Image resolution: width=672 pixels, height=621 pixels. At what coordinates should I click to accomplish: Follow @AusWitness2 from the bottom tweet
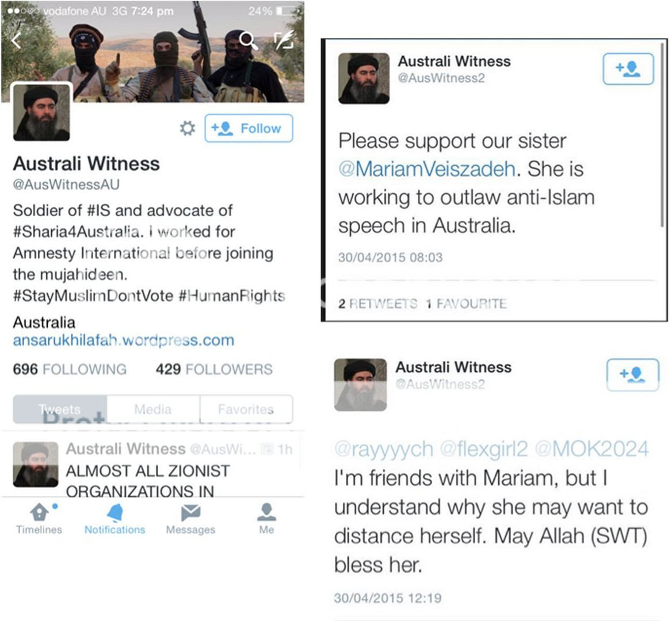point(632,375)
